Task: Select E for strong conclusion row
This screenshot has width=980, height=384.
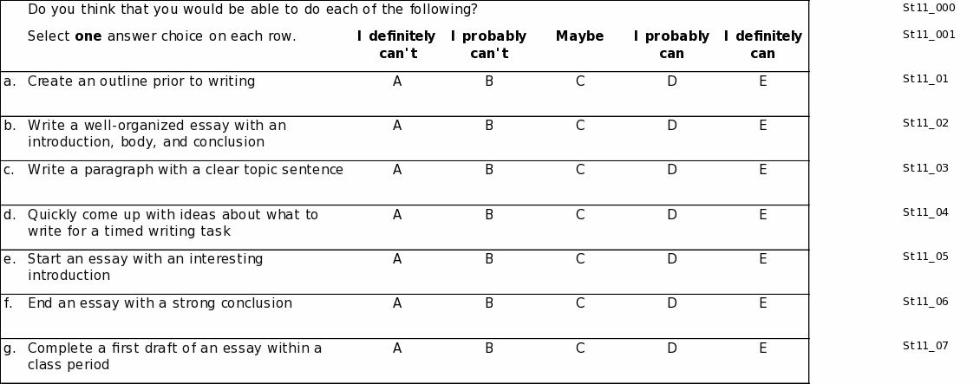Action: (x=762, y=303)
